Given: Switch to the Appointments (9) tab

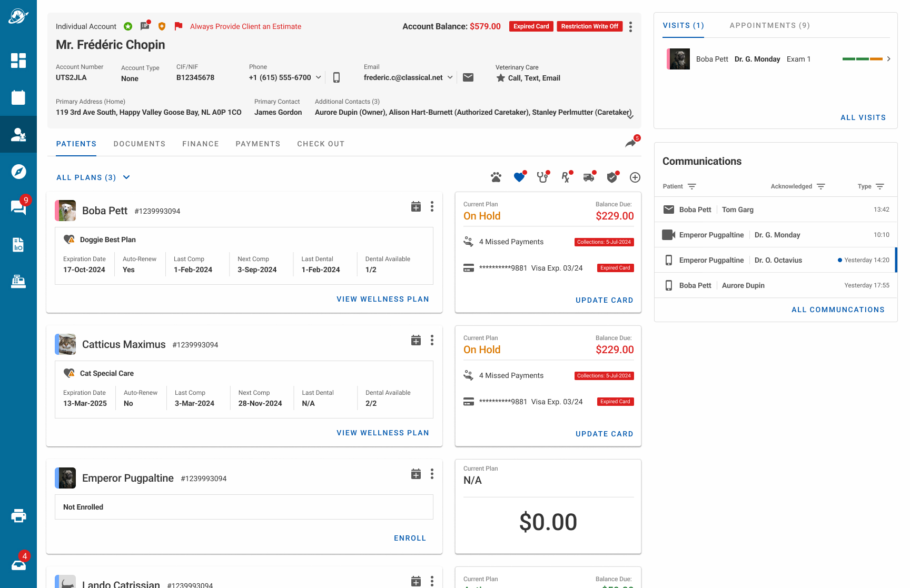Looking at the screenshot, I should click(769, 25).
